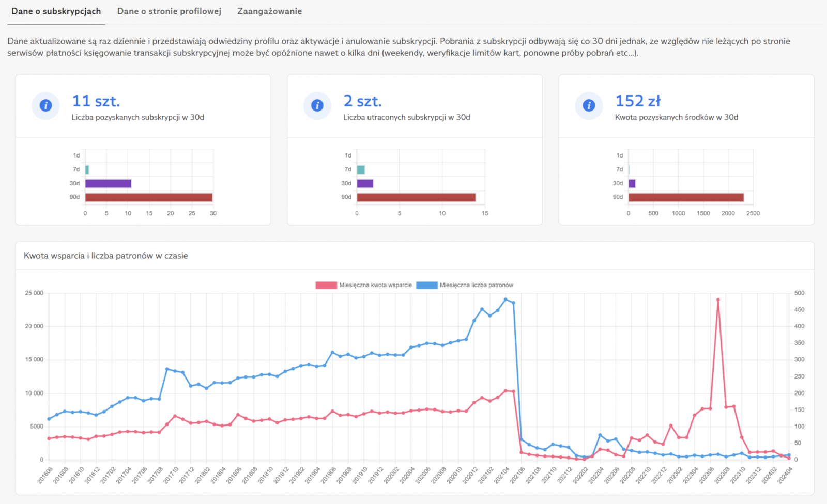The image size is (827, 504).
Task: Select the Dane o subskrypcjach tab
Action: (x=56, y=11)
